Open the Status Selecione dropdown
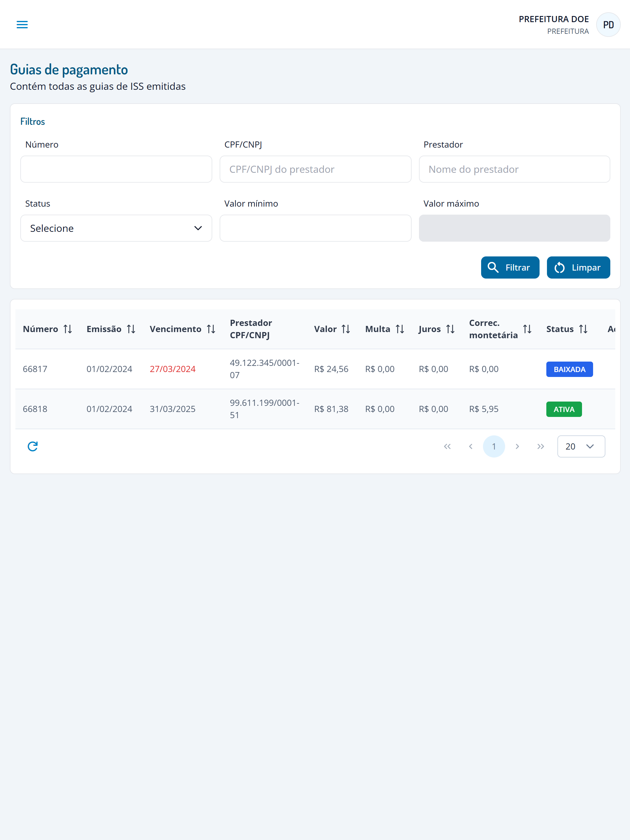The height and width of the screenshot is (840, 630). click(116, 228)
